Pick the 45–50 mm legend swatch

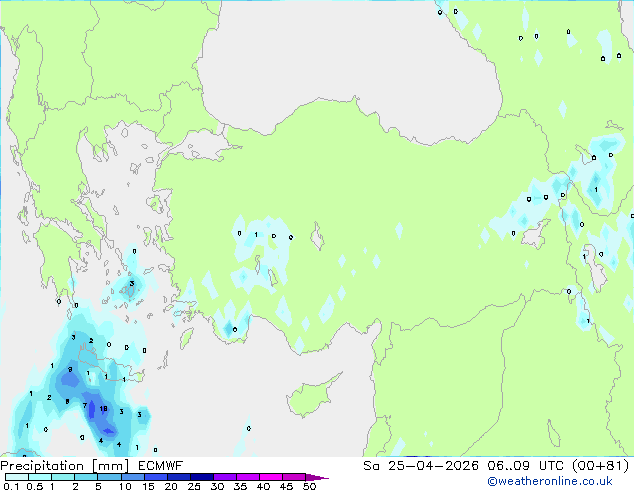point(294,477)
